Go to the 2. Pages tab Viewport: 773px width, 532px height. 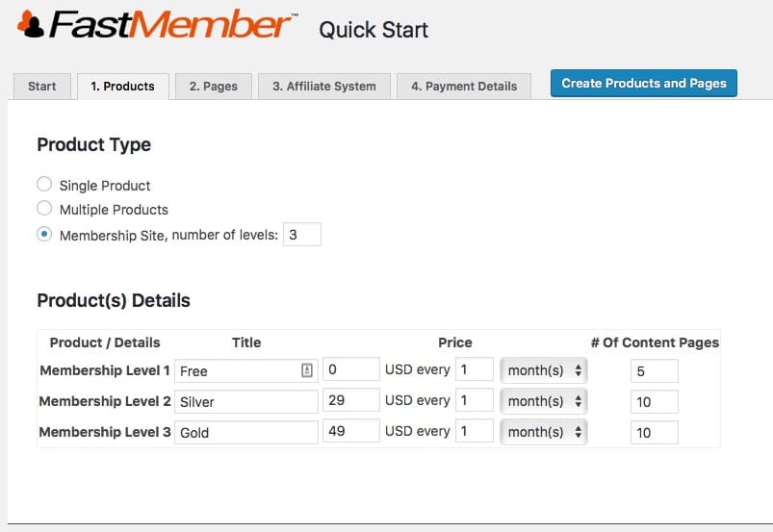[x=214, y=87]
